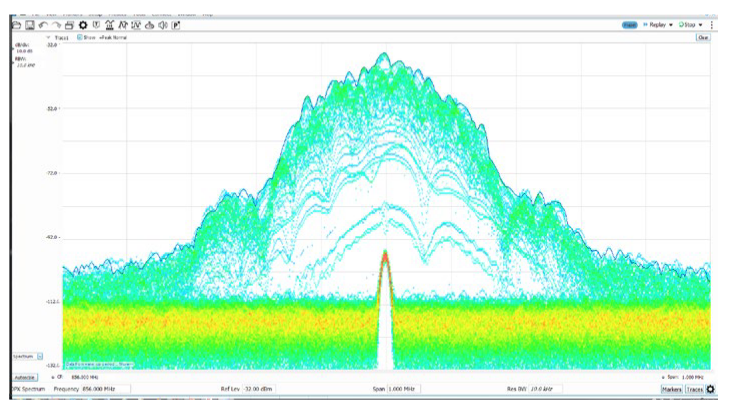The height and width of the screenshot is (411, 729).
Task: Expand the Trace1 selector dropdown
Action: pyautogui.click(x=48, y=37)
